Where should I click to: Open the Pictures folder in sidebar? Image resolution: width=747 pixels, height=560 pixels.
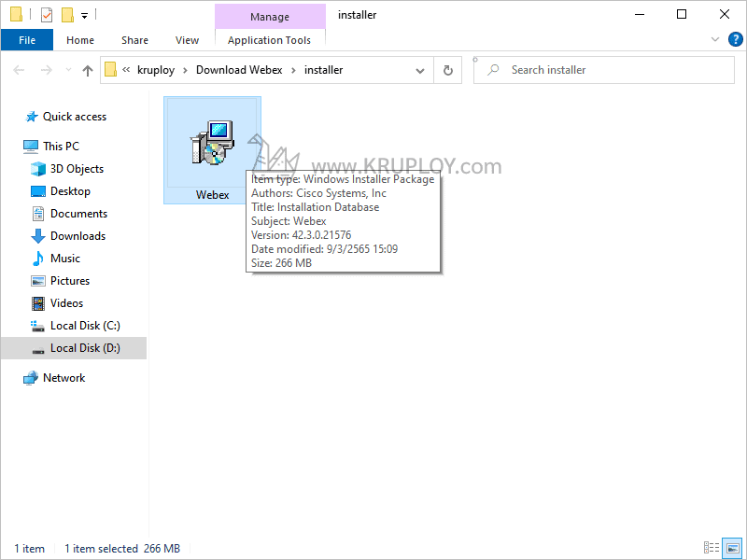(x=69, y=281)
